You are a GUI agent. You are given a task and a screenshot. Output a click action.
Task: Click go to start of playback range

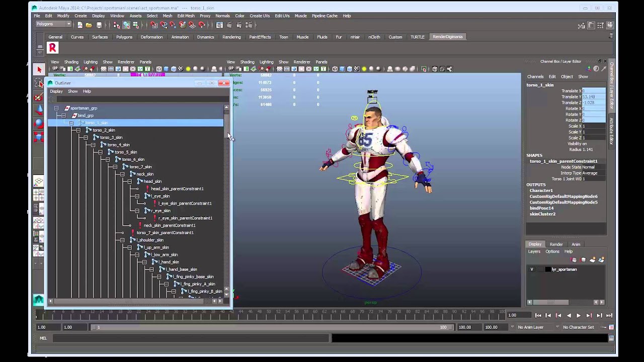click(538, 316)
